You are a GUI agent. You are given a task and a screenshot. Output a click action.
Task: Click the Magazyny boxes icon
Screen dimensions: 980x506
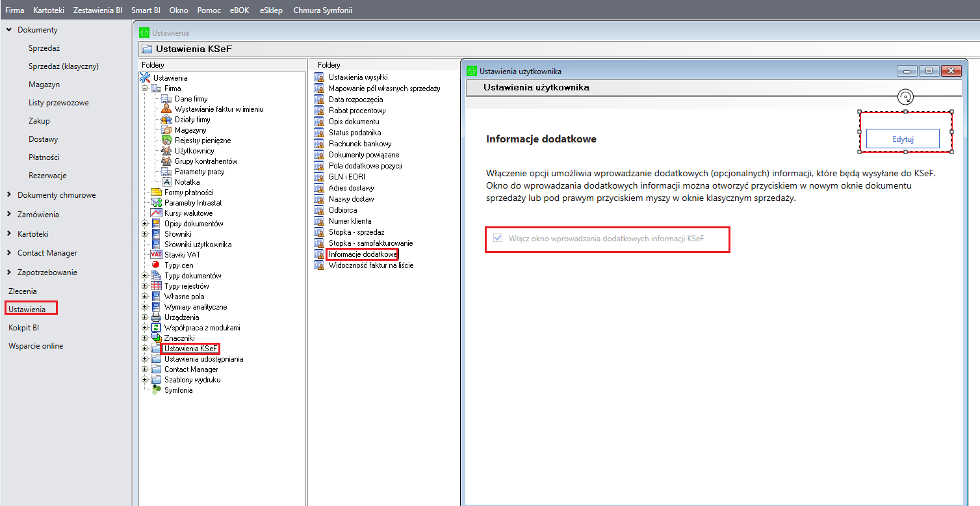[166, 130]
